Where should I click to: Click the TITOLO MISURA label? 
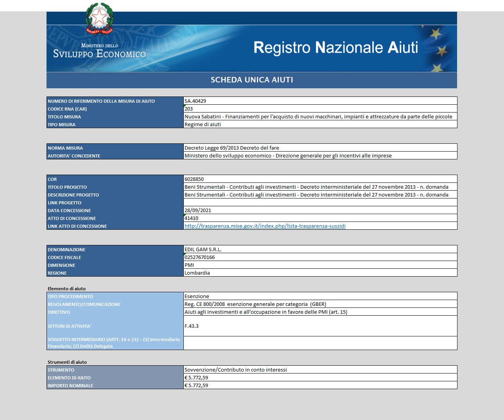coord(64,117)
